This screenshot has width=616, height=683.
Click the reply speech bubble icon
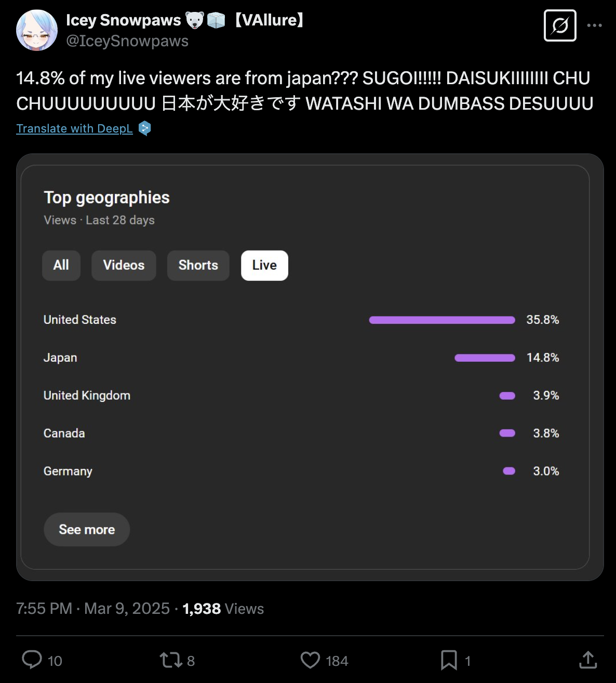[x=32, y=660]
